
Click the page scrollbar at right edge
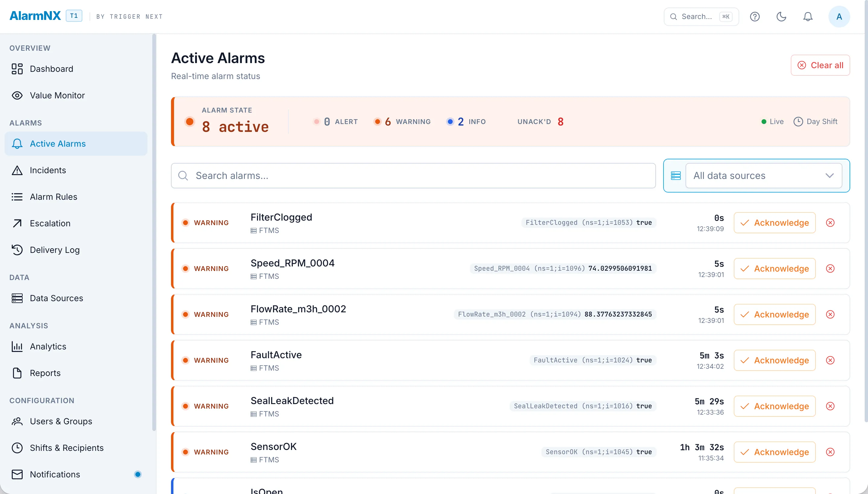tap(866, 210)
